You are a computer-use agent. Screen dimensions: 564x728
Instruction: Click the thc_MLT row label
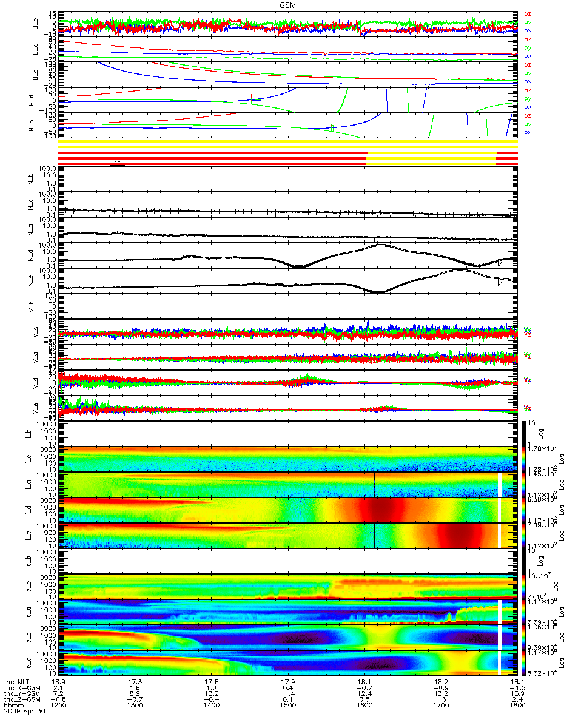pos(16,682)
